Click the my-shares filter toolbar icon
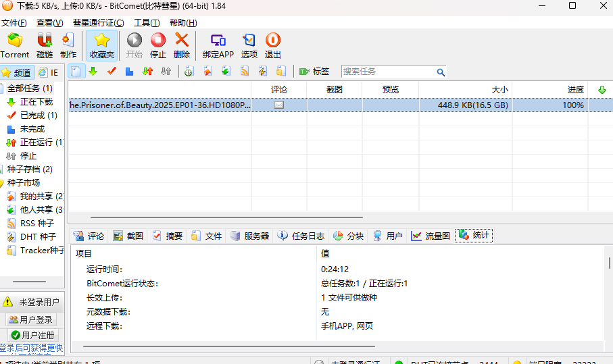Screen dimensions: 613x364 click(207, 71)
